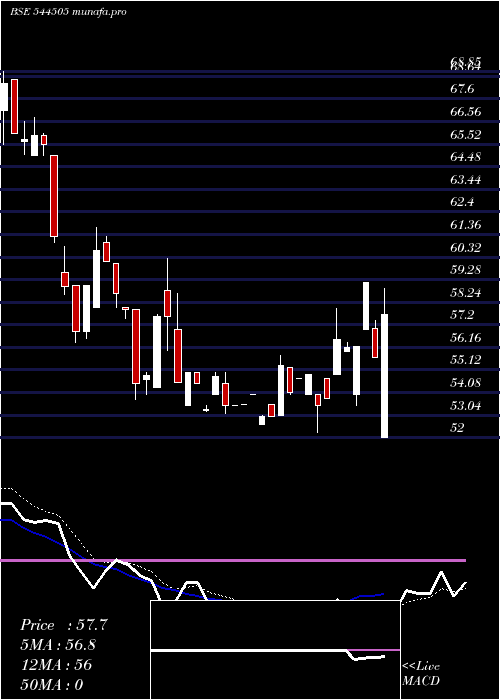Click the 53.04 price axis label
Image resolution: width=500 pixels, height=700 pixels.
click(466, 406)
